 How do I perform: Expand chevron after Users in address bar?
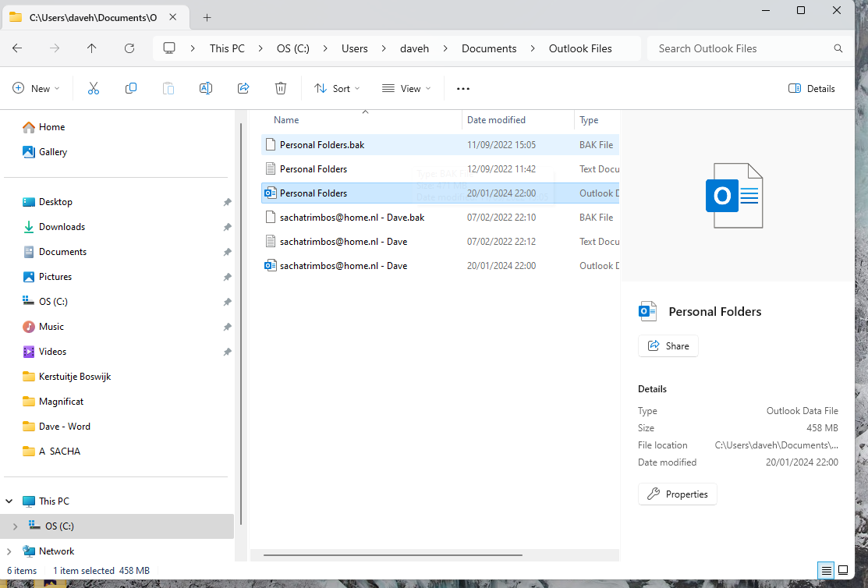pyautogui.click(x=384, y=48)
